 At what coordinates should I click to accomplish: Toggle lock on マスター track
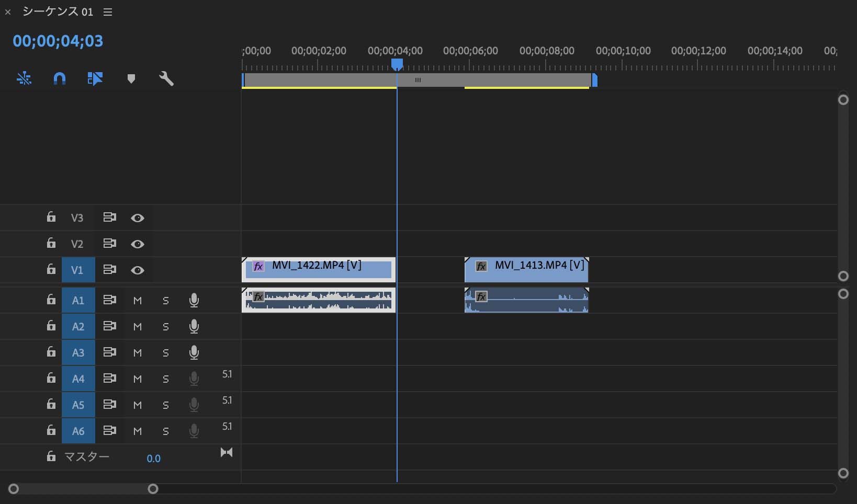(51, 456)
